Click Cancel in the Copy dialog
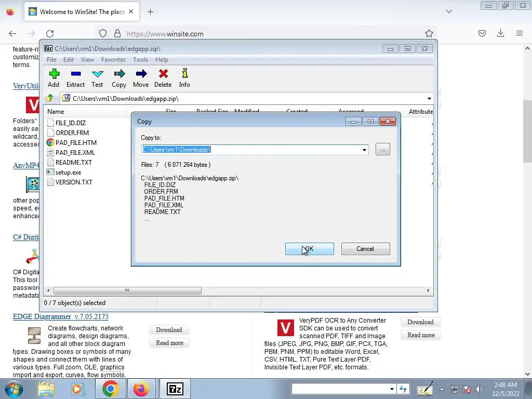Image resolution: width=532 pixels, height=399 pixels. pyautogui.click(x=365, y=249)
